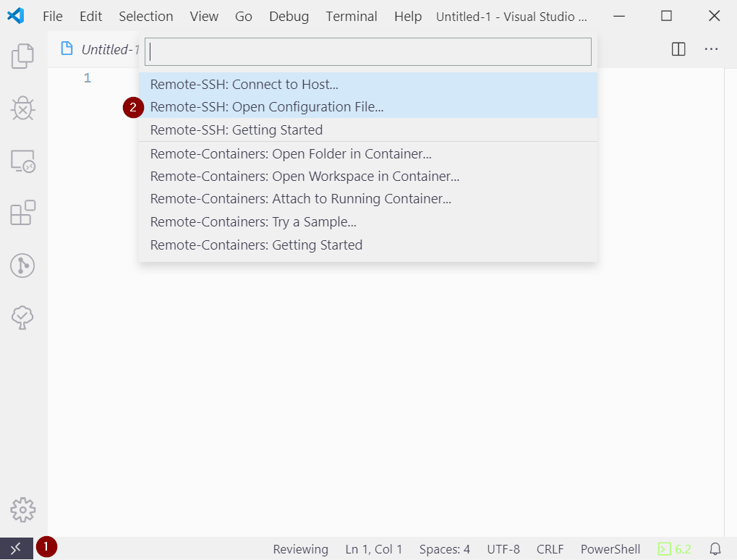Screen dimensions: 737x560
Task: Click the PowerShell version 6.2 indicator
Action: [x=675, y=548]
